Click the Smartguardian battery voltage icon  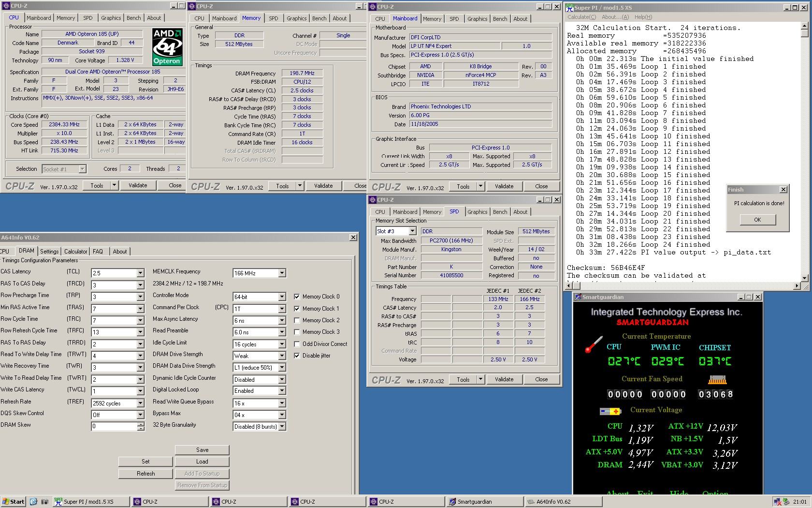(x=610, y=411)
